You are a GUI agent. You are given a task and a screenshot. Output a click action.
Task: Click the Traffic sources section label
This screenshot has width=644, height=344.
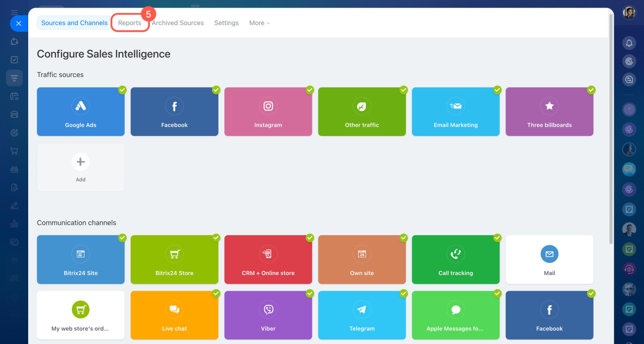[60, 75]
